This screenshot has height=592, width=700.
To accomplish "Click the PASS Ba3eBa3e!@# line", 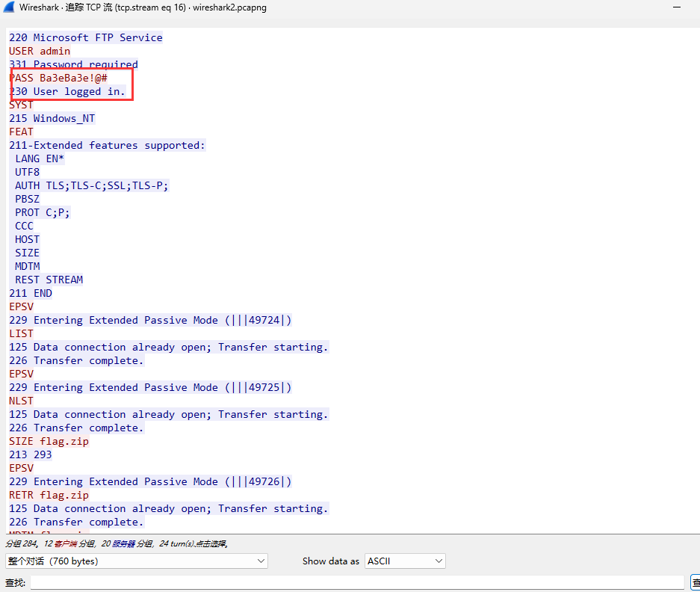I will [59, 78].
